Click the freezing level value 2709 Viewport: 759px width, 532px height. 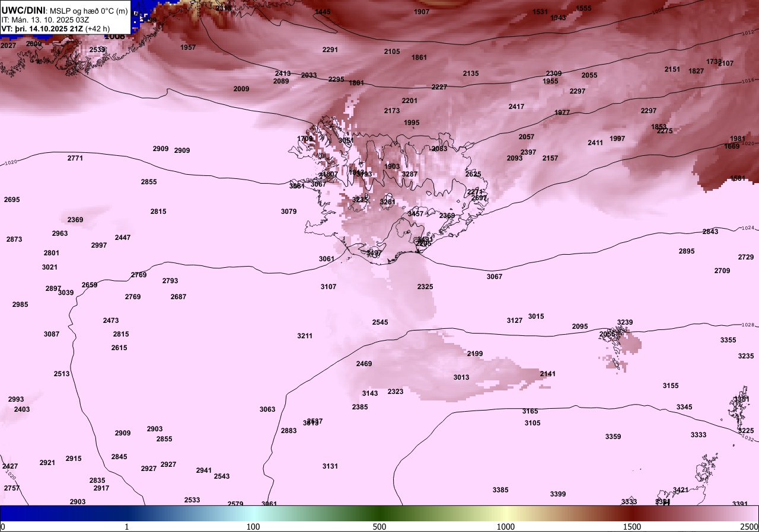(x=722, y=271)
